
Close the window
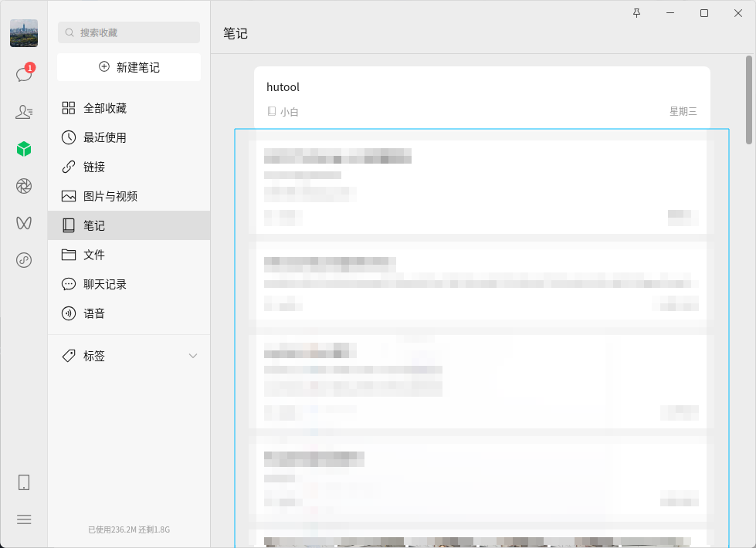pyautogui.click(x=737, y=13)
